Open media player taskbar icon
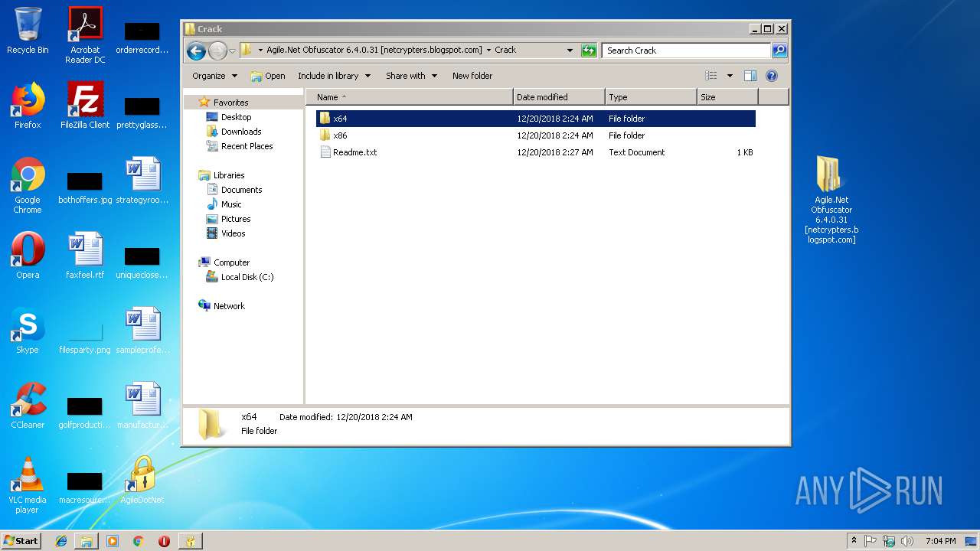This screenshot has width=980, height=551. tap(113, 541)
